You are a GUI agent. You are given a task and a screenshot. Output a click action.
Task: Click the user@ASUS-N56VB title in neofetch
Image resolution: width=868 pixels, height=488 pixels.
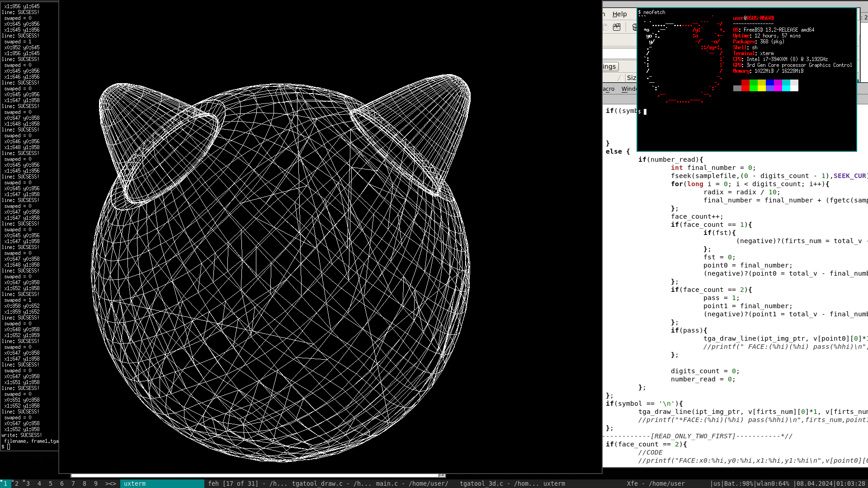pos(754,18)
